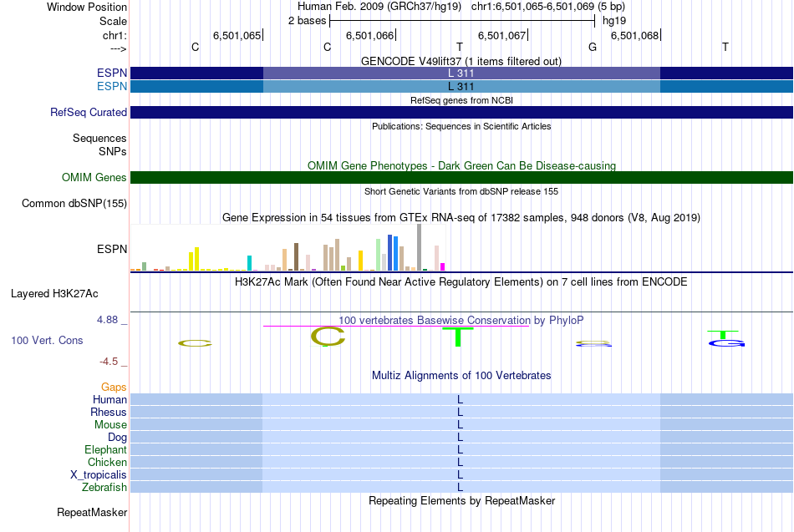Click the Repeating Elements by RepeatMasker title
The width and height of the screenshot is (794, 532).
(x=461, y=500)
